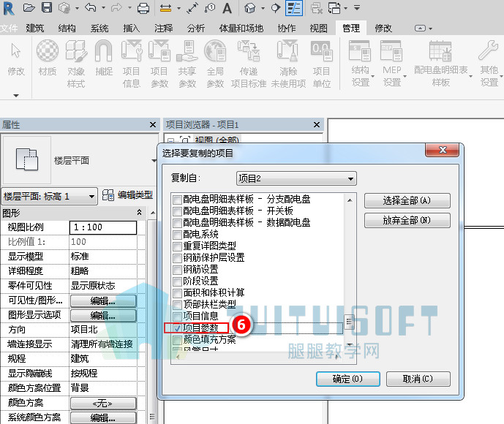Screen dimensions: 504x424
Task: Uncheck the 项目参数 checkbox in list
Action: point(177,328)
